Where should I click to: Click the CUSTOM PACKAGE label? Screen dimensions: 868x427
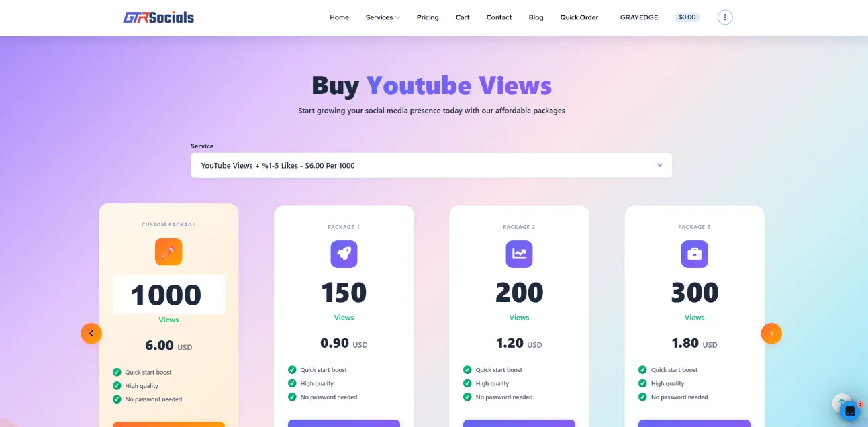coord(168,225)
